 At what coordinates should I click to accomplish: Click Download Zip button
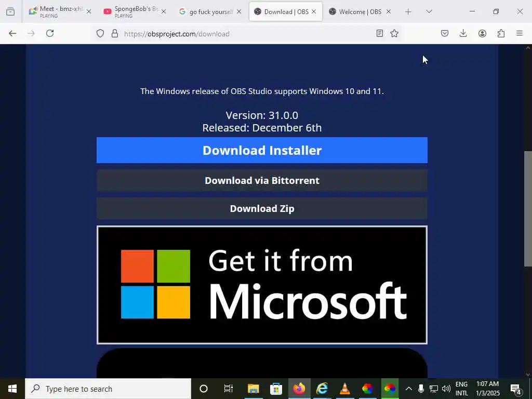pyautogui.click(x=262, y=208)
